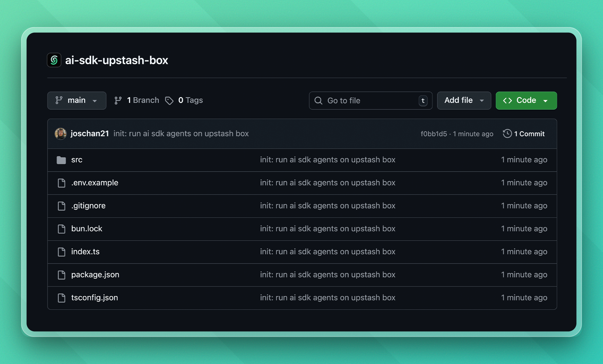
Task: Click the file icon next to tsconfig.json
Action: pyautogui.click(x=61, y=298)
